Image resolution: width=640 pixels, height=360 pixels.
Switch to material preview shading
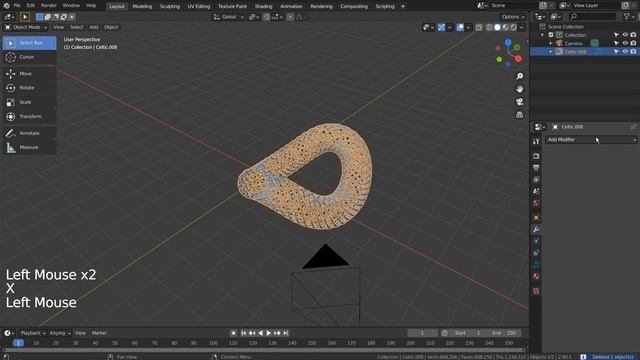[505, 27]
